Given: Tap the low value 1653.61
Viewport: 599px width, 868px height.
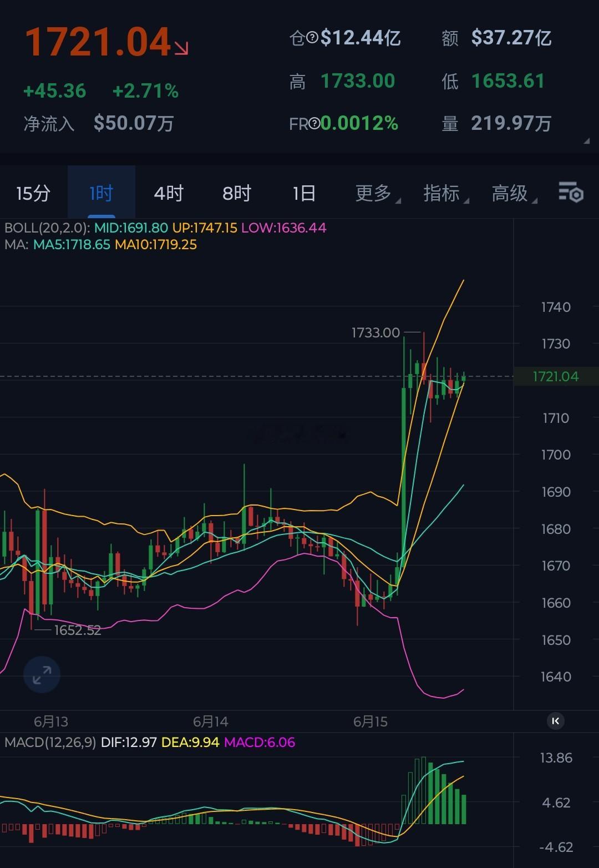Looking at the screenshot, I should [508, 81].
